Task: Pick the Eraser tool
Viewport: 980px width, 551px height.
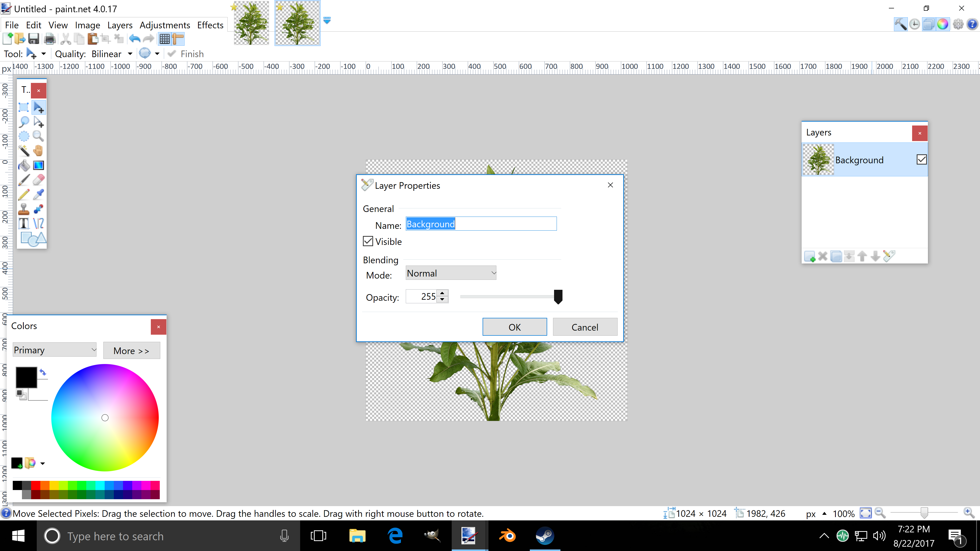Action: coord(39,180)
